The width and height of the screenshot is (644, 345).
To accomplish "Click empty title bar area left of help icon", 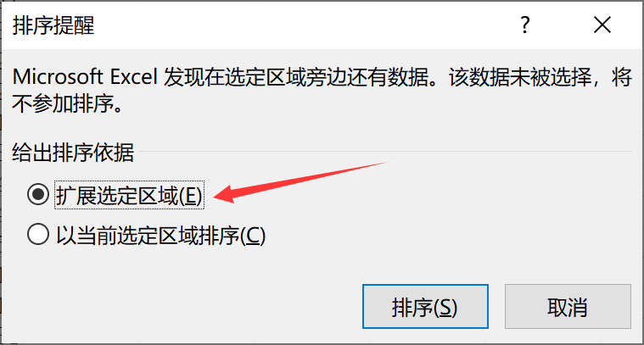I will pos(304,25).
